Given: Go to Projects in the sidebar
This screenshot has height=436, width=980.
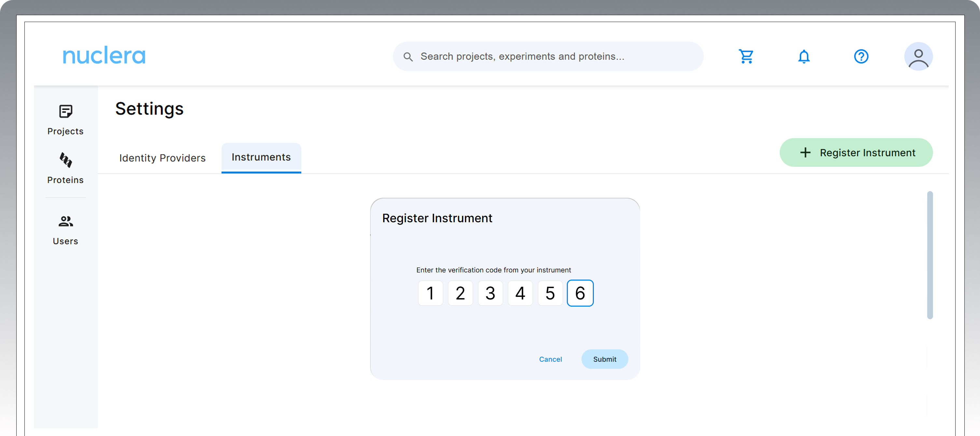Looking at the screenshot, I should click(x=65, y=120).
